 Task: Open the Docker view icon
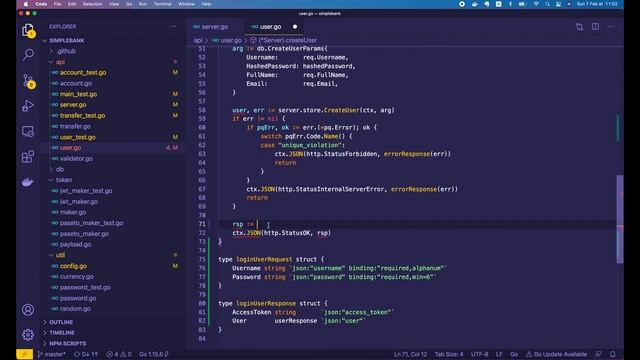pyautogui.click(x=28, y=182)
